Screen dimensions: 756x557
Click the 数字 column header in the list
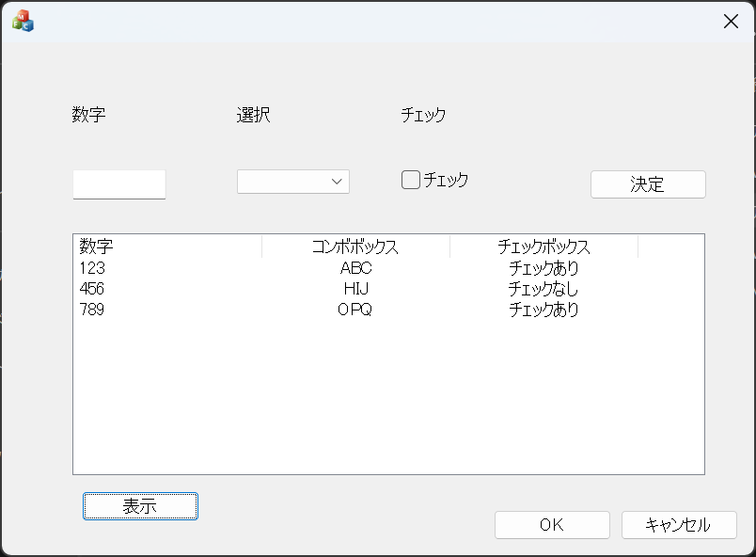pyautogui.click(x=97, y=247)
